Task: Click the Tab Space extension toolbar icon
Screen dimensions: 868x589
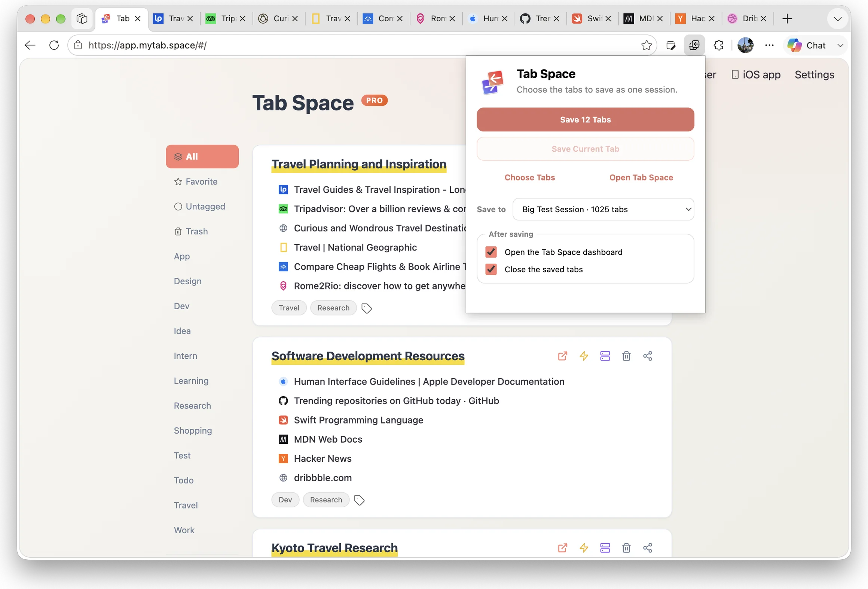Action: [694, 45]
